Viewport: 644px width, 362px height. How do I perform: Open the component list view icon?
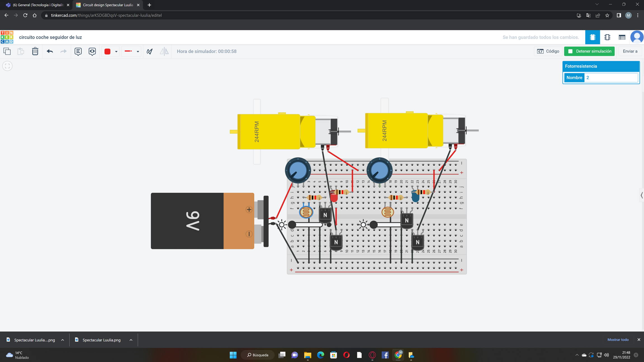622,37
